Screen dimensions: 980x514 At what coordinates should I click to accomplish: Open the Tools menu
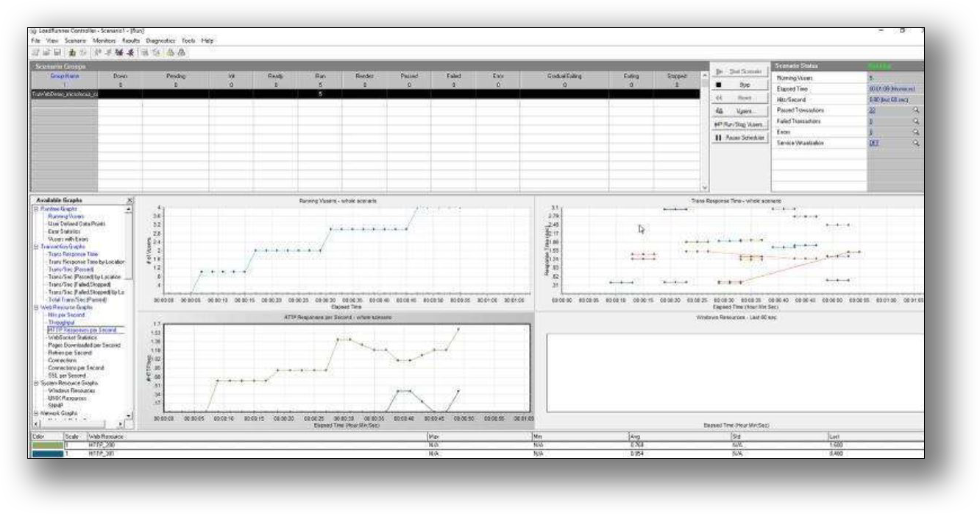pos(190,41)
